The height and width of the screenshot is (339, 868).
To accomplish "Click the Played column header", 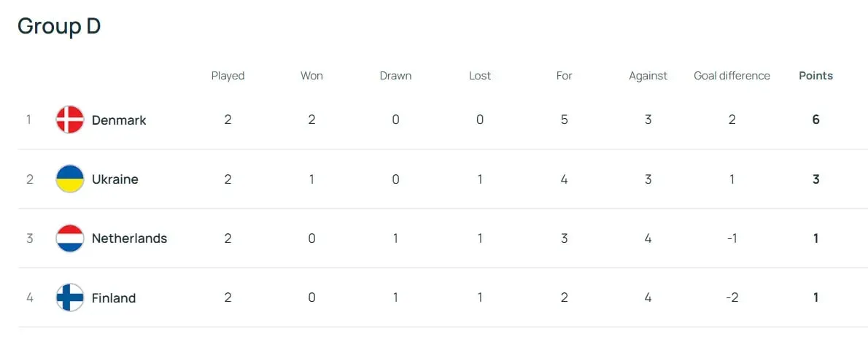I will click(x=228, y=76).
